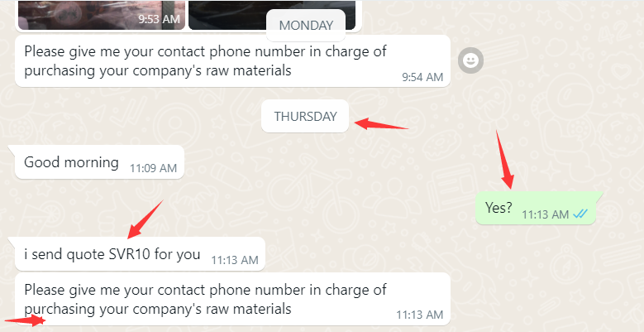Click the red arrow pointing at THURSDAY
The width and height of the screenshot is (644, 332).
pyautogui.click(x=382, y=124)
